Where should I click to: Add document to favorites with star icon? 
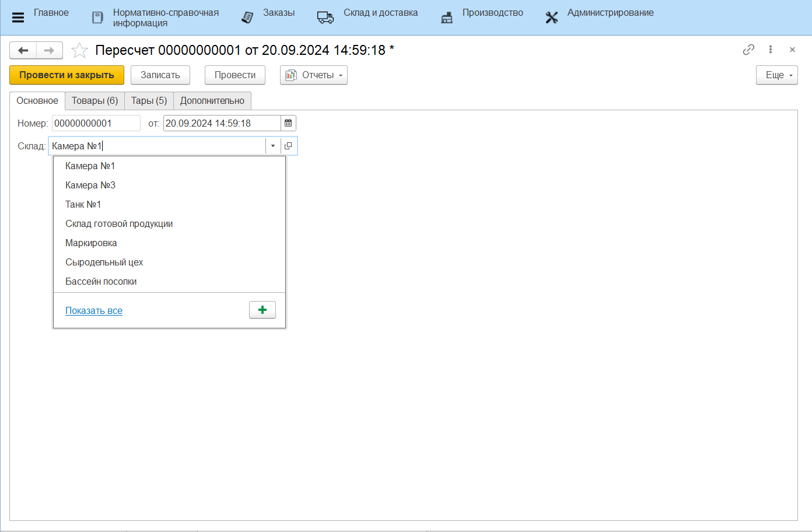coord(79,51)
